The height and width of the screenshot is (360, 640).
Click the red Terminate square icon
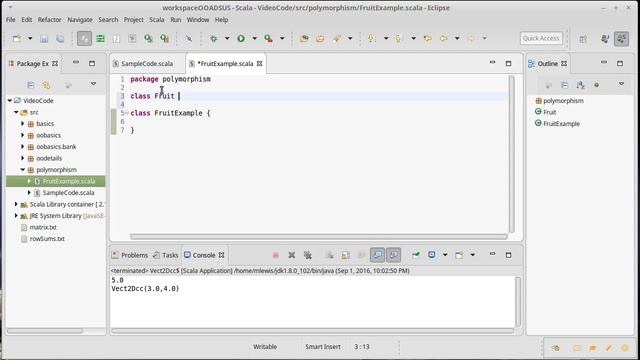click(276, 255)
